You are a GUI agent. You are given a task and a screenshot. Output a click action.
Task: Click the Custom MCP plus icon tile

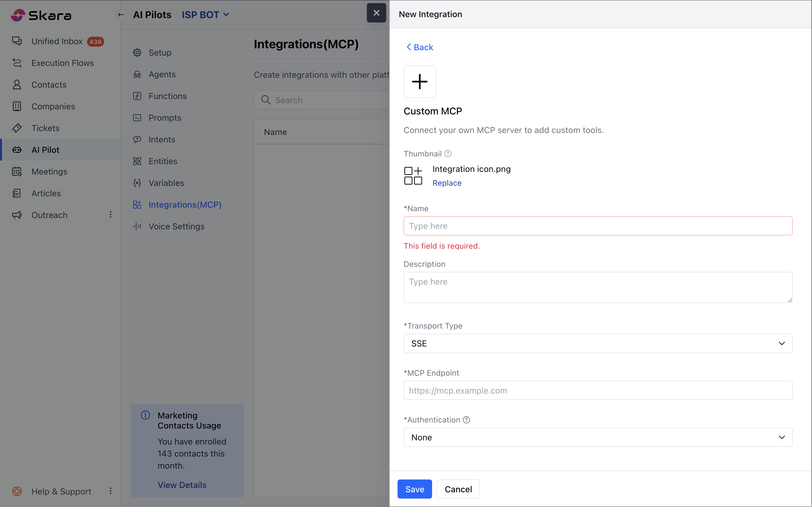[x=420, y=82]
